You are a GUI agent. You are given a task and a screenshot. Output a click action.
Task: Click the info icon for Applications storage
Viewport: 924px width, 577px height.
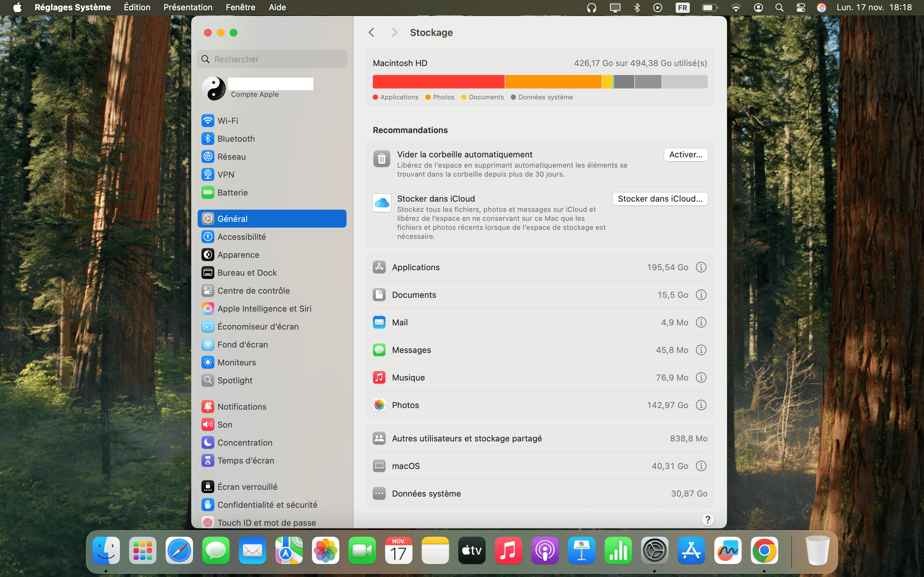[701, 267]
